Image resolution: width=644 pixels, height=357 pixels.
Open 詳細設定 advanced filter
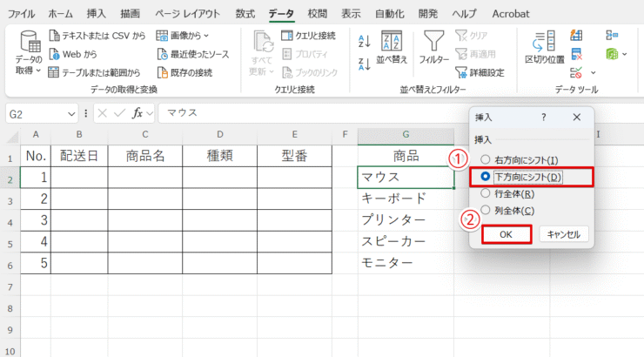pos(480,73)
